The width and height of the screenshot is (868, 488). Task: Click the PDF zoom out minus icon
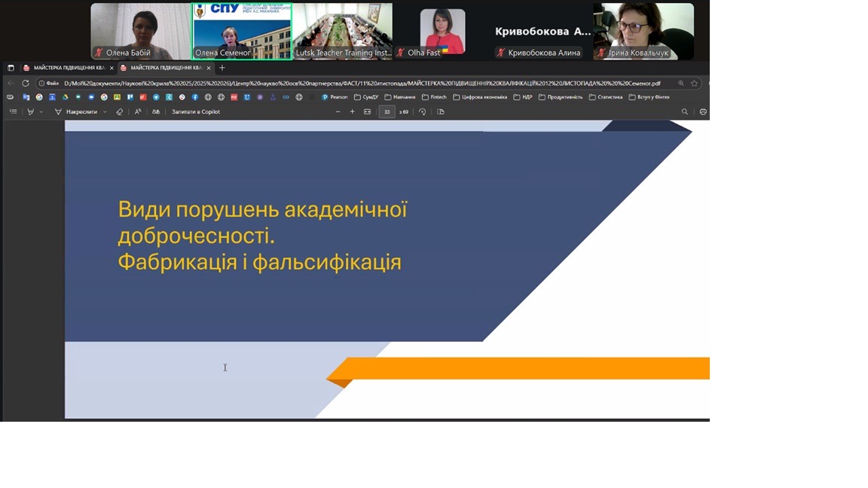point(338,111)
